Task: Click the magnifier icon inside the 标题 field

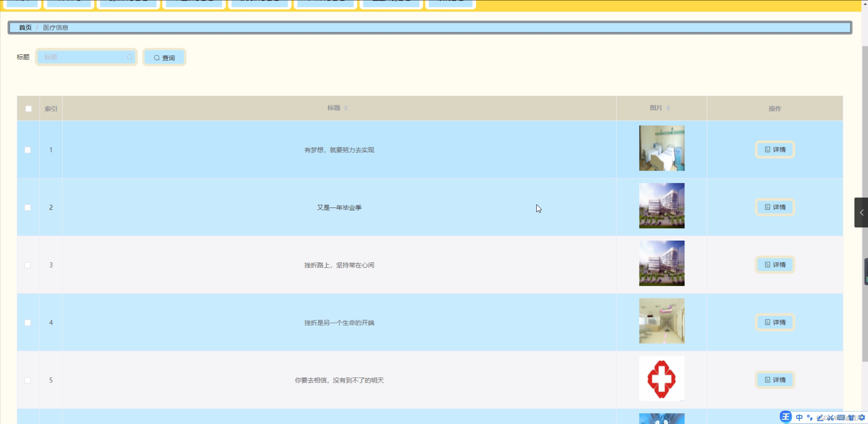Action: point(130,57)
